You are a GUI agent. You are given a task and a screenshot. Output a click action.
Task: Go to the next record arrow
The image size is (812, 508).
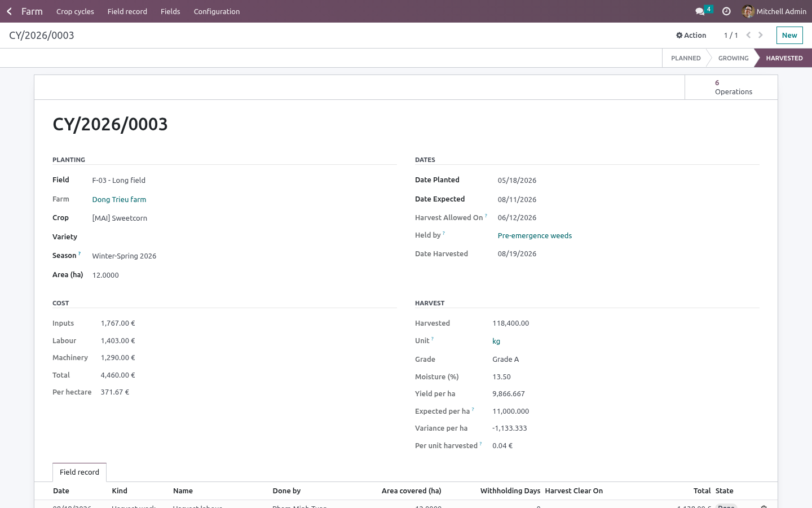(761, 35)
